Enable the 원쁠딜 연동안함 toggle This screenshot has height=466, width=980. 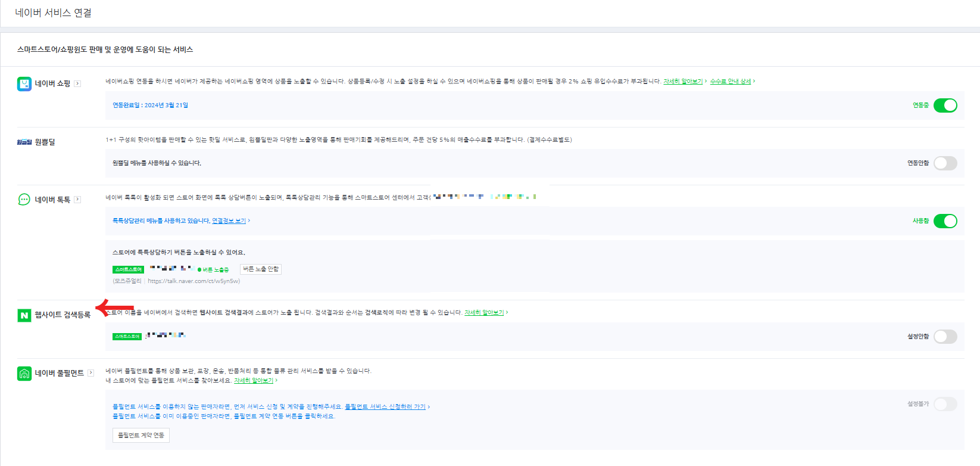945,163
